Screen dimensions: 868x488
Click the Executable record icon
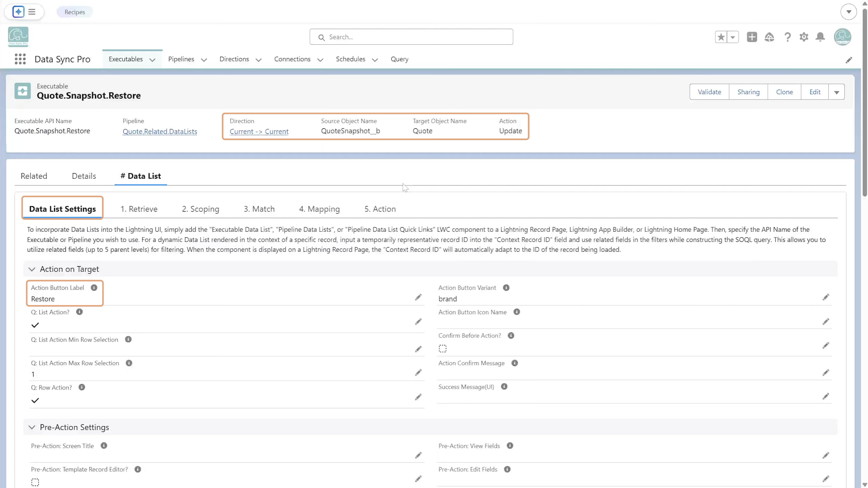point(23,91)
